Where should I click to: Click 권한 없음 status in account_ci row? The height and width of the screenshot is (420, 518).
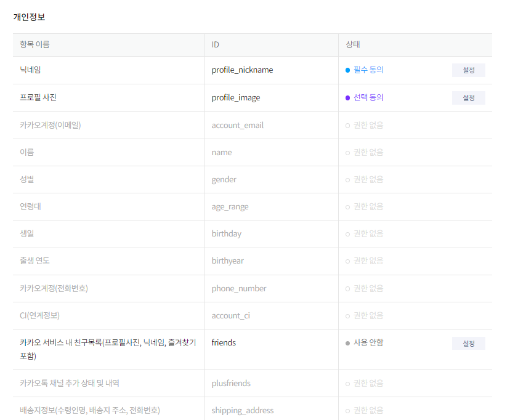368,315
